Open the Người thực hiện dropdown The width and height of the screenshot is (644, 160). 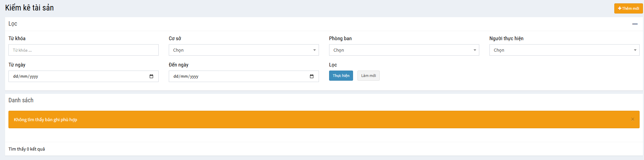[x=564, y=50]
